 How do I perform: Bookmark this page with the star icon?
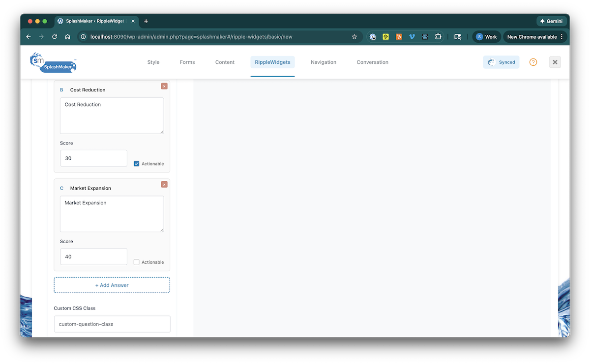tap(354, 37)
